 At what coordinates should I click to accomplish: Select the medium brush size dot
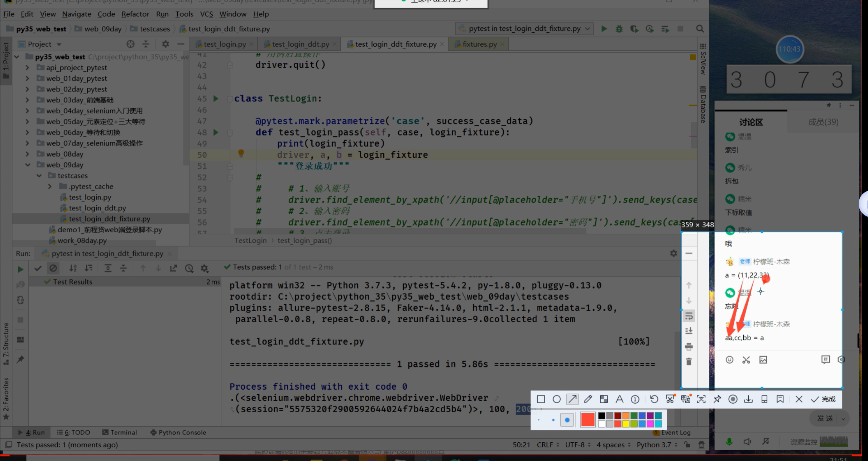553,420
